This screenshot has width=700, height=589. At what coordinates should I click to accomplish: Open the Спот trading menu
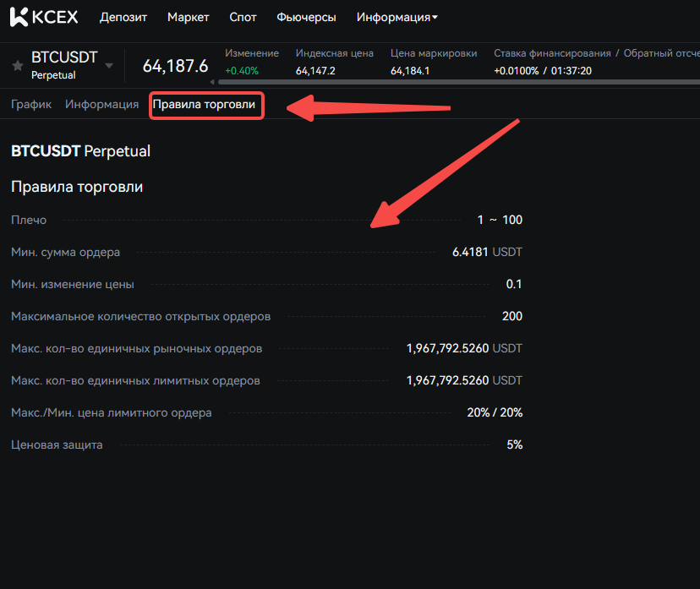click(x=243, y=17)
